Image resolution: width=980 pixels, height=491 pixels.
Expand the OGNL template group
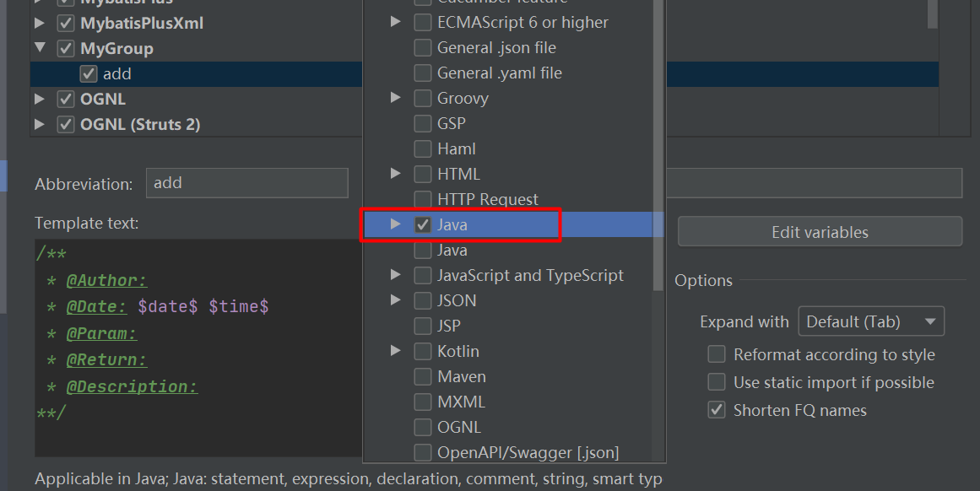[40, 99]
